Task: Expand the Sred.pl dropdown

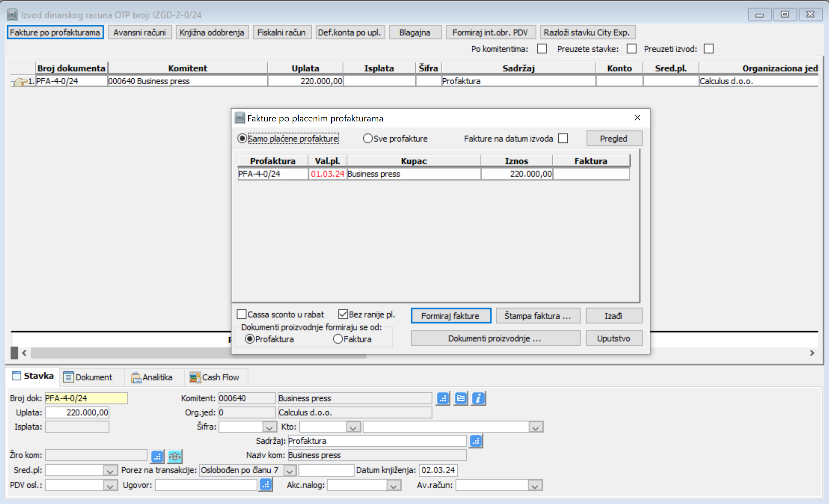Action: pyautogui.click(x=110, y=470)
